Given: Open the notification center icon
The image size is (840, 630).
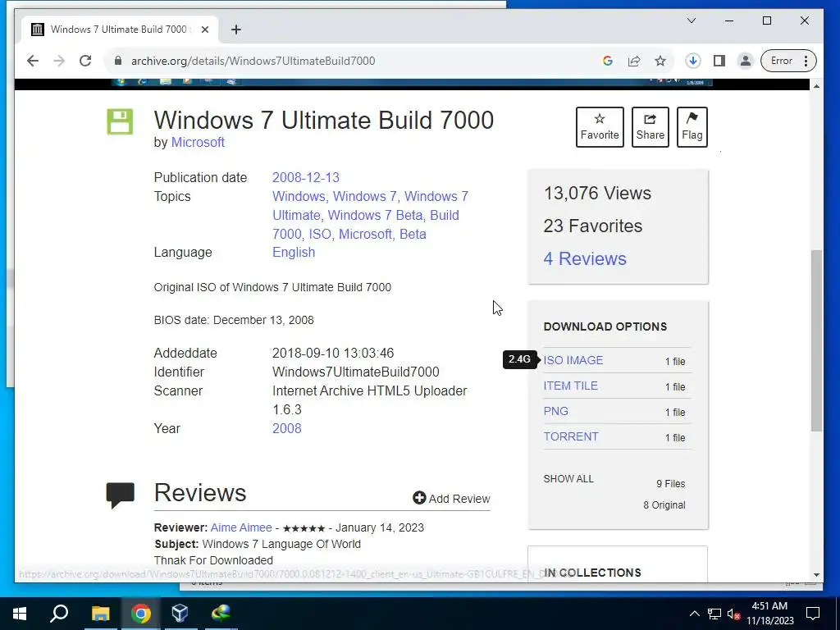Looking at the screenshot, I should (813, 614).
